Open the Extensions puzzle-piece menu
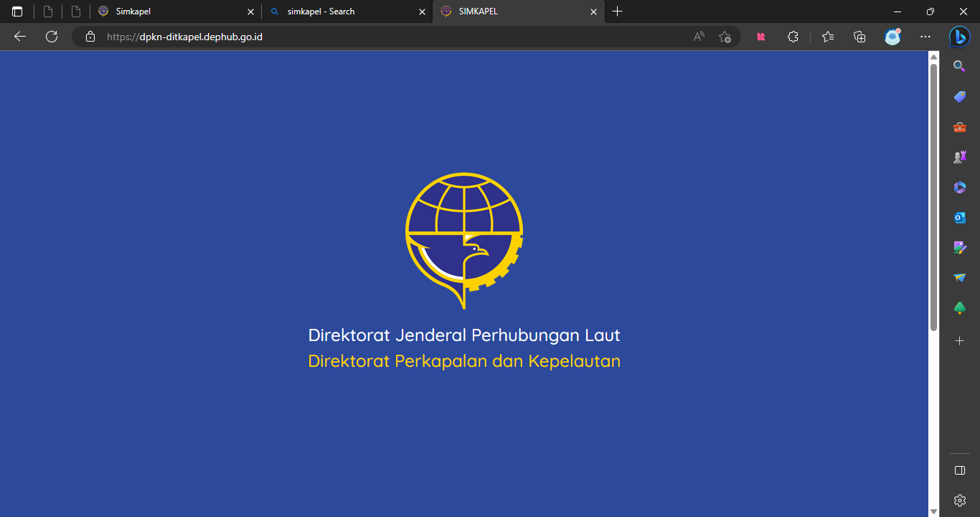Image resolution: width=980 pixels, height=517 pixels. [x=793, y=37]
